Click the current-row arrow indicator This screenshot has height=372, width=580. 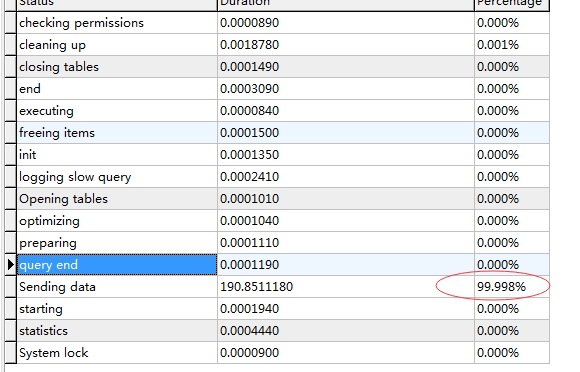coord(10,264)
